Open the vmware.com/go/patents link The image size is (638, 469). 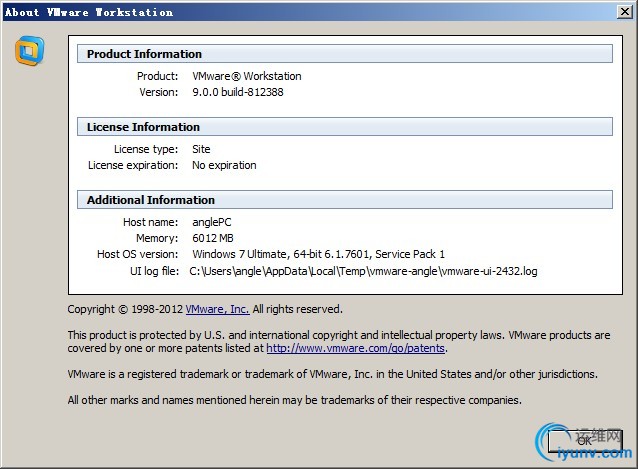[x=356, y=348]
